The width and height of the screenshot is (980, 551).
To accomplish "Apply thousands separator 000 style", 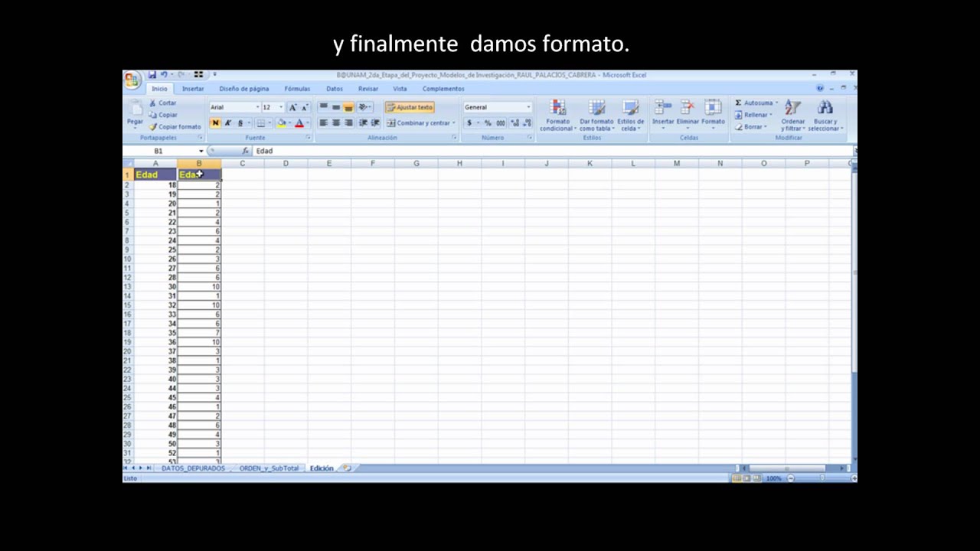I will (501, 123).
